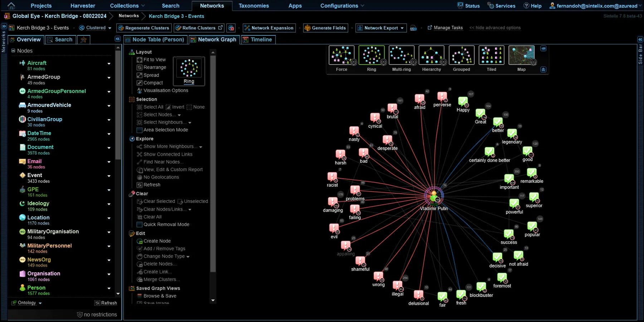Click the hide advanced options link
This screenshot has width=644, height=322.
(x=495, y=28)
